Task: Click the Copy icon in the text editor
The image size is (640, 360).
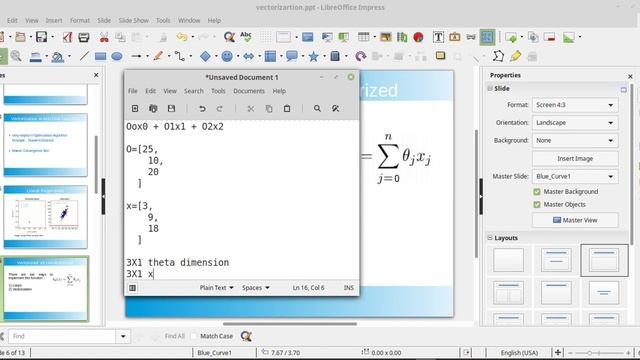Action: point(269,109)
